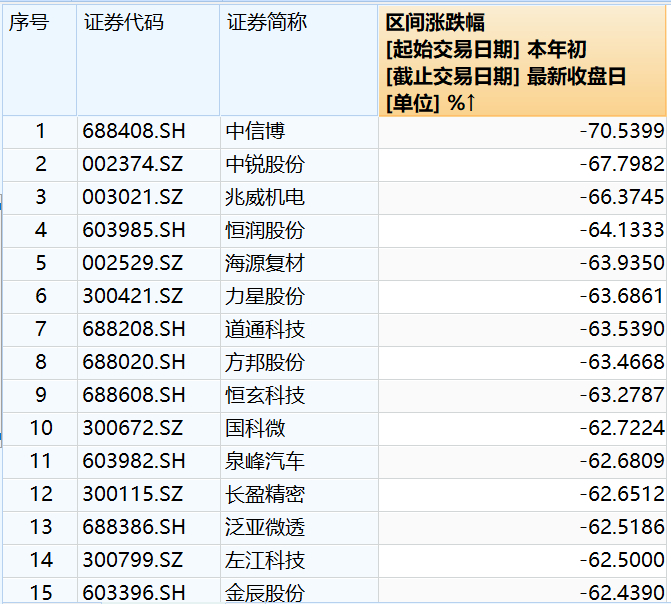671x604 pixels.
Task: Select stock code 300799.SZ
Action: coord(133,559)
